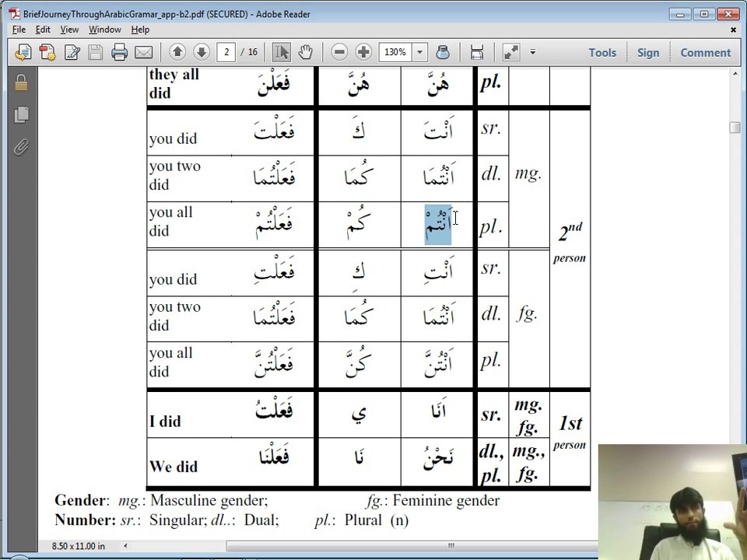
Task: Open the zoom level dropdown arrow
Action: point(419,52)
